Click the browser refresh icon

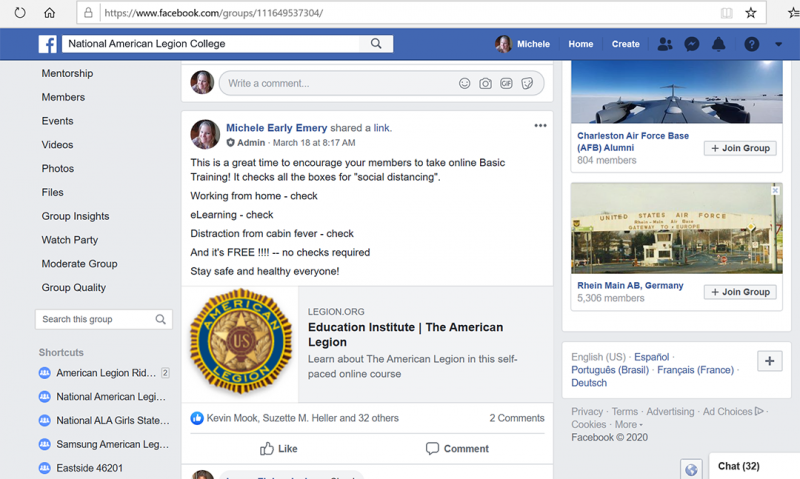(x=20, y=12)
